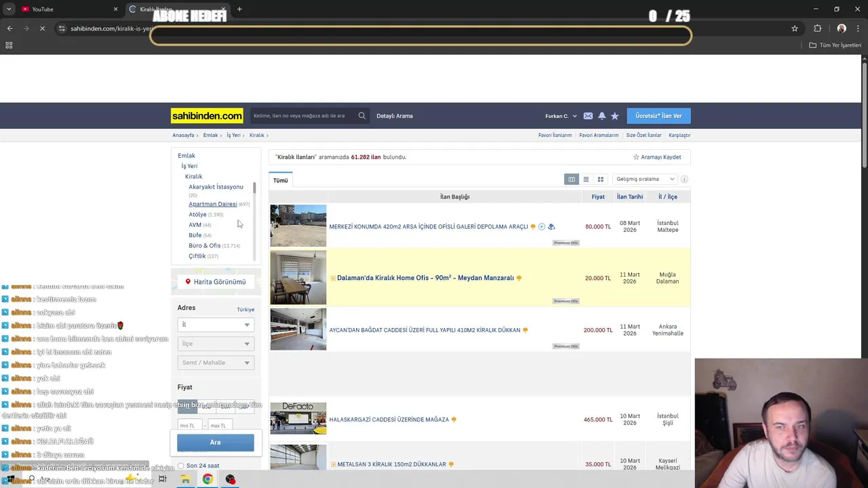Click the video play icon on MERKEZİ KONUMDA listing
The width and height of the screenshot is (868, 488).
tap(542, 226)
